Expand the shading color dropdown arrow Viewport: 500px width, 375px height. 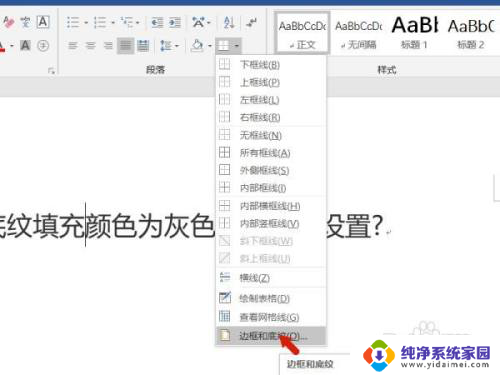coord(210,46)
